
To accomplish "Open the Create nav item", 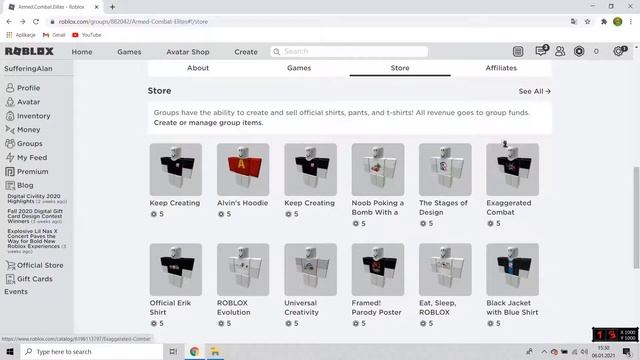I will 246,52.
